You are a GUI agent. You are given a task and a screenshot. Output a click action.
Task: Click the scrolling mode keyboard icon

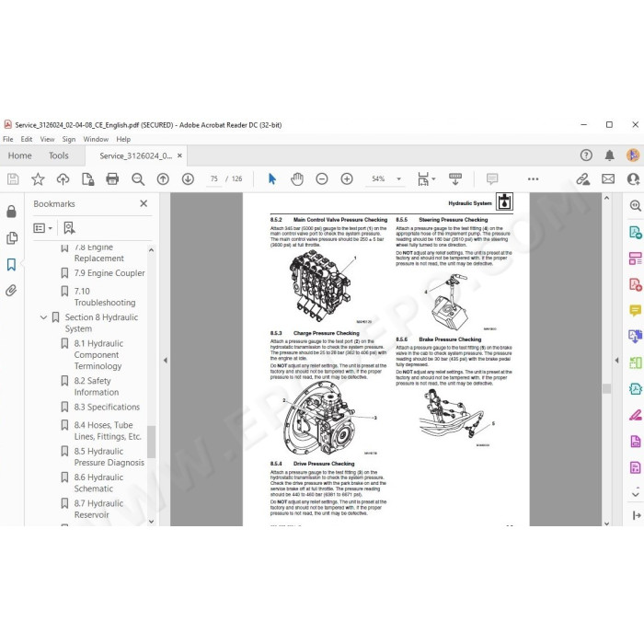tap(455, 179)
